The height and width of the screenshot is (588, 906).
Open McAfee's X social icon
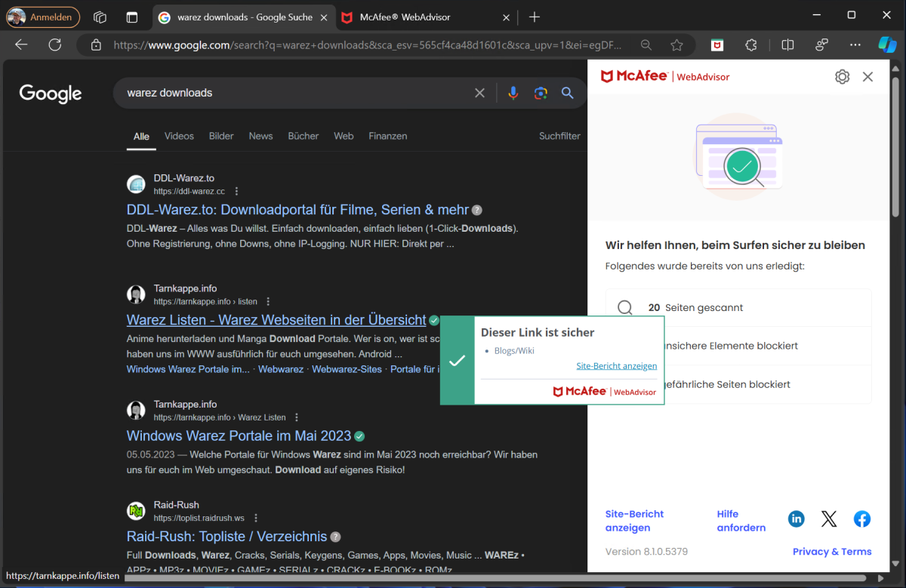(x=829, y=519)
